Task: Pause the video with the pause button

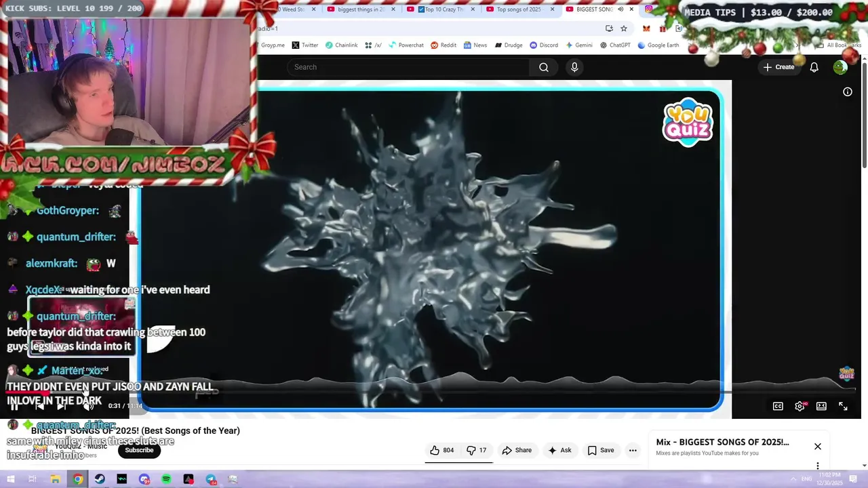Action: pos(14,406)
